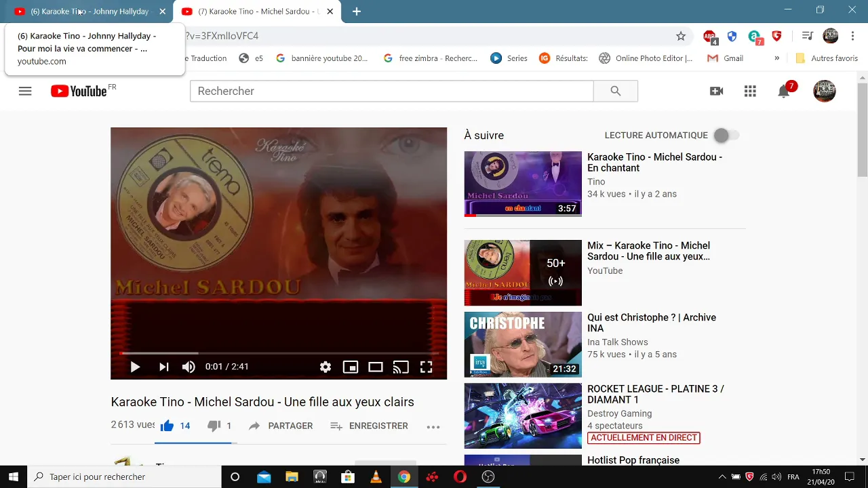Open Autres favoris folder
The height and width of the screenshot is (488, 868).
(x=827, y=58)
